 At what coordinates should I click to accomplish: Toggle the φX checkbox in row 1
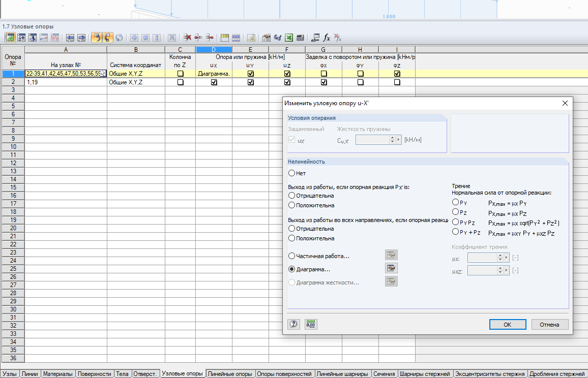coord(324,74)
